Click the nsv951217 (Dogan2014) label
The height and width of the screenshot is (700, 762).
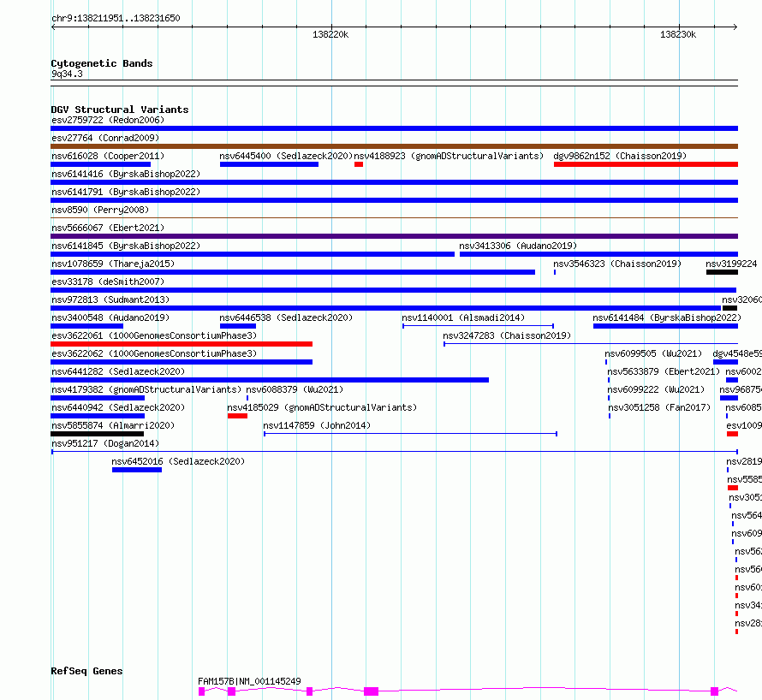click(x=105, y=443)
